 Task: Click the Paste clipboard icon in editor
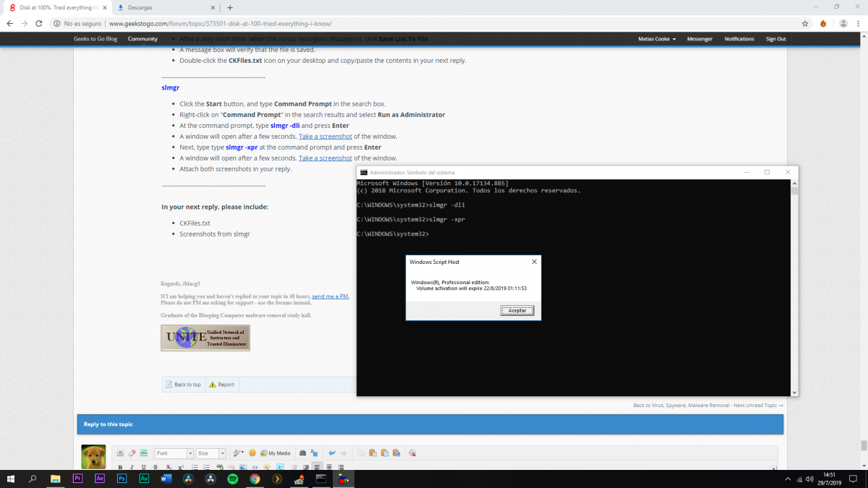tap(373, 453)
